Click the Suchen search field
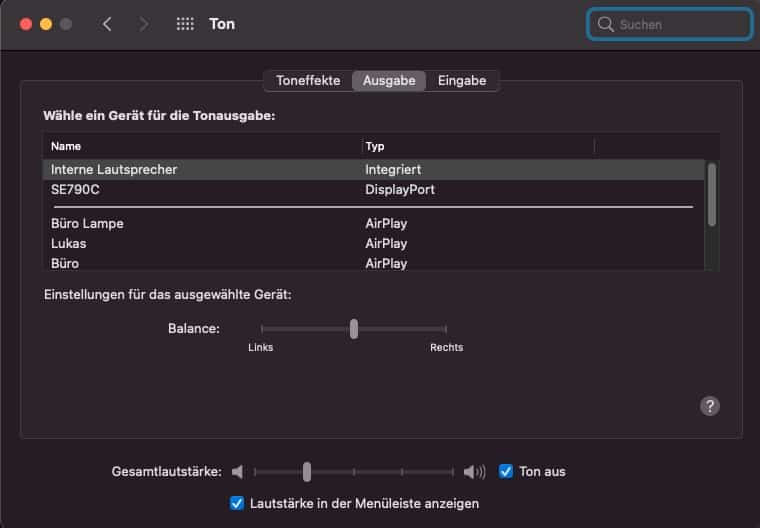This screenshot has height=528, width=760. tap(670, 24)
